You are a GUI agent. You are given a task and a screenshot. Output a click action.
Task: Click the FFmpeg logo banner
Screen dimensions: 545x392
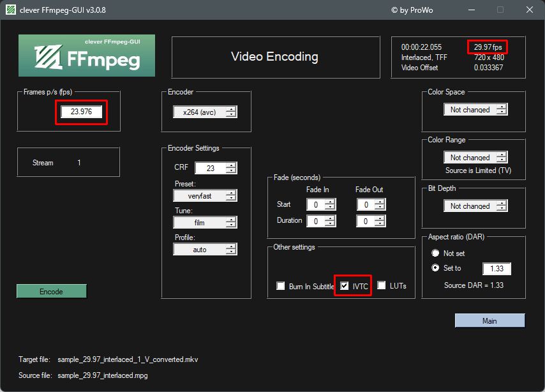87,56
